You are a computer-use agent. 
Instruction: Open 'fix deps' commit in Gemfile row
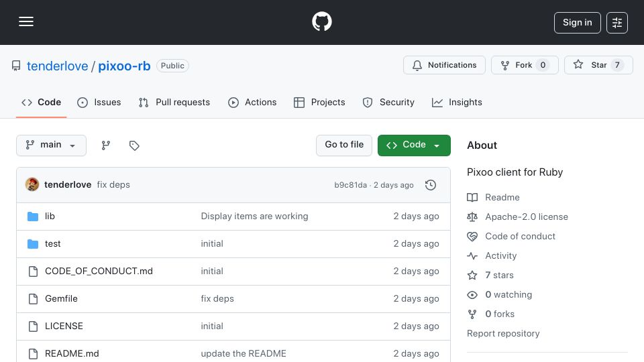[217, 299]
